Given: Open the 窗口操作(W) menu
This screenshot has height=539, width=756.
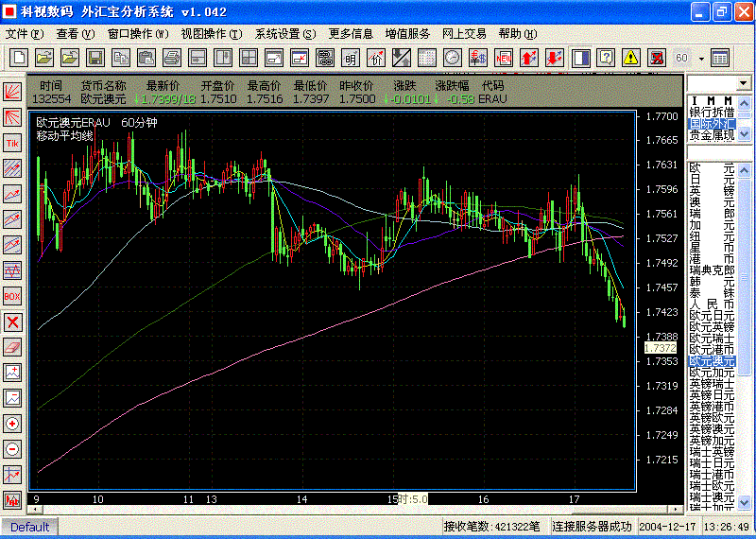Looking at the screenshot, I should (x=138, y=34).
